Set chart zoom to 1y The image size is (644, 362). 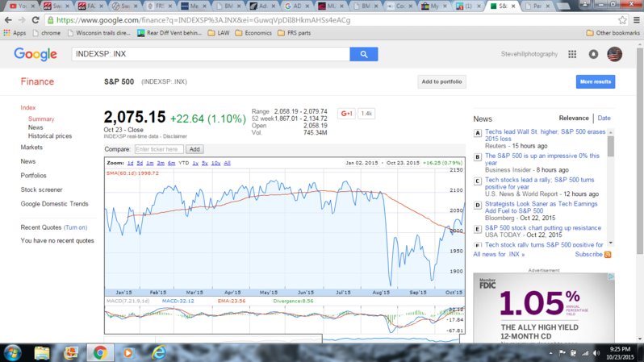(x=195, y=163)
